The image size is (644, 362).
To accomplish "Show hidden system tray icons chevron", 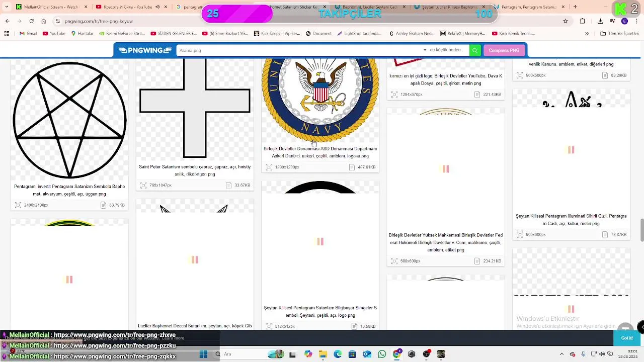I will point(561,354).
